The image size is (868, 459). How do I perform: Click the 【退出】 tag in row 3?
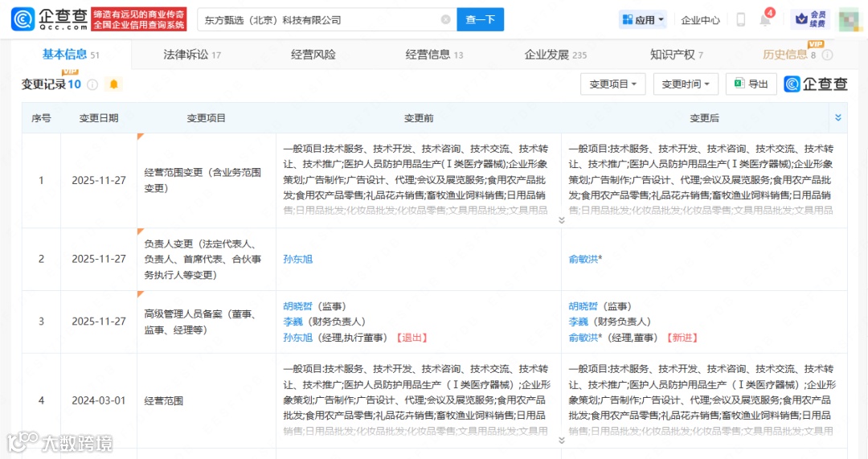pos(411,337)
